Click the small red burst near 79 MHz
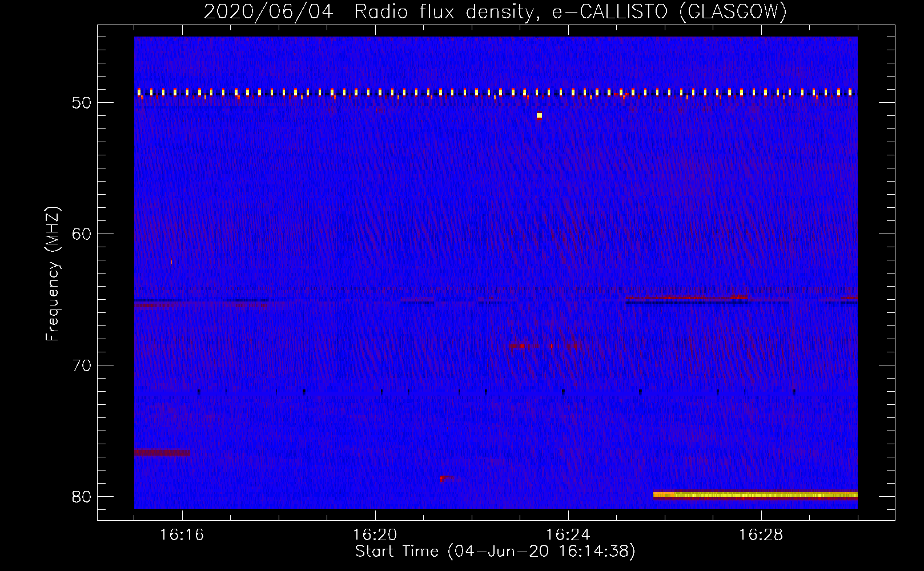This screenshot has height=571, width=924. click(x=447, y=478)
